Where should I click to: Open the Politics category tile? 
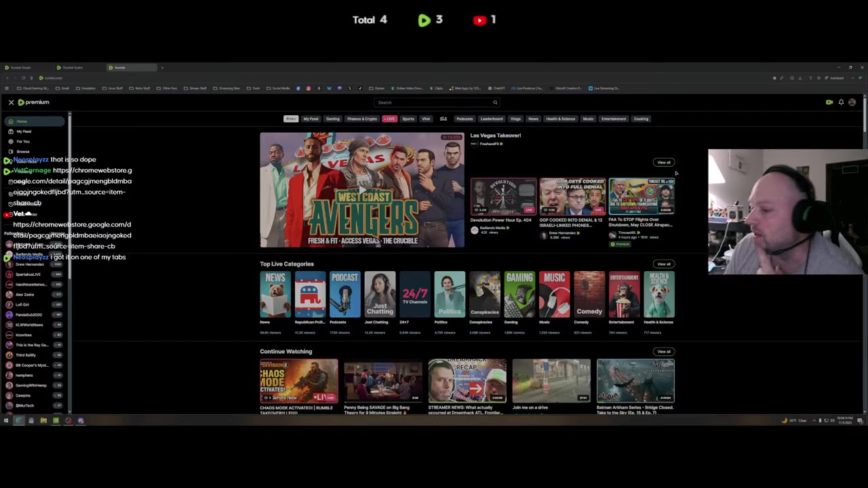pyautogui.click(x=450, y=294)
